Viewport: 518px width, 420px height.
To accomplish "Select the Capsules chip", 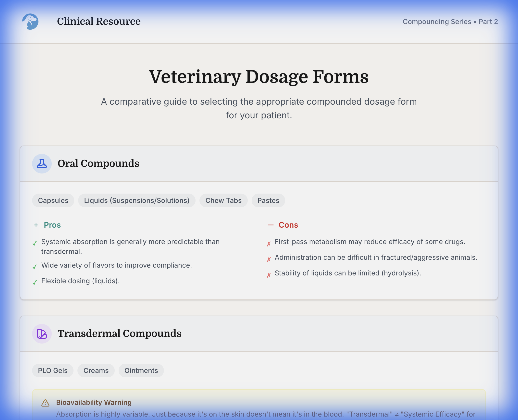I will click(53, 200).
